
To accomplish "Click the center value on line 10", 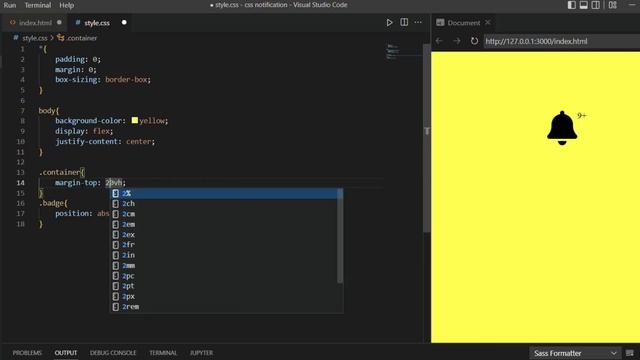I will pyautogui.click(x=138, y=141).
